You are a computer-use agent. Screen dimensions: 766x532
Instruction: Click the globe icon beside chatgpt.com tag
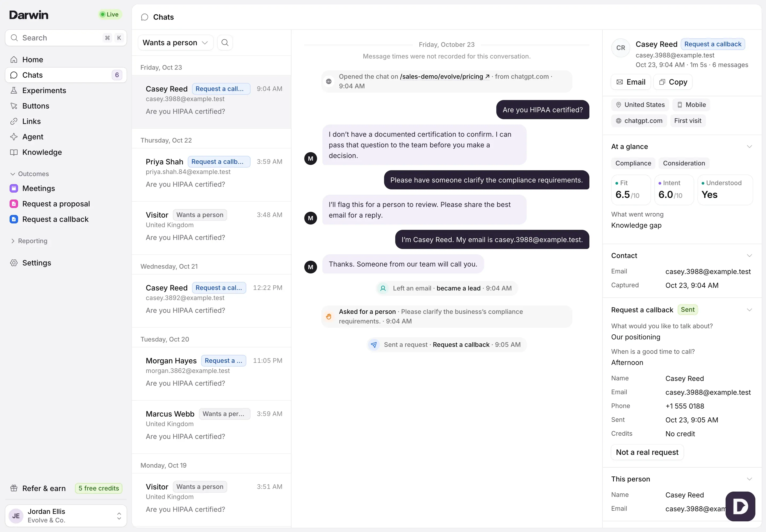click(x=619, y=121)
